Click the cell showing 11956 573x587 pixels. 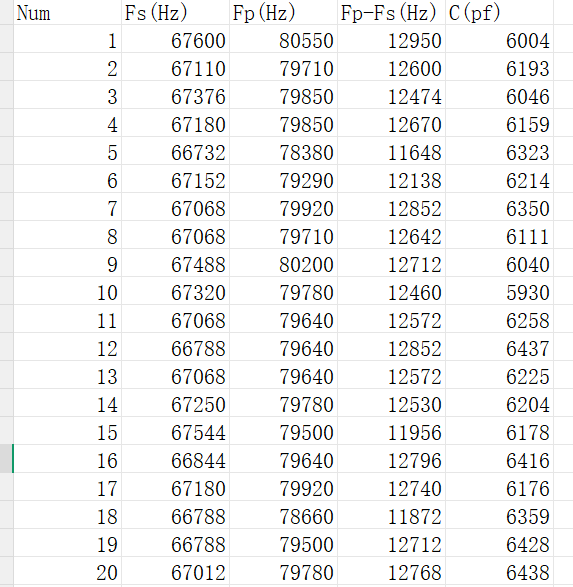(x=391, y=431)
